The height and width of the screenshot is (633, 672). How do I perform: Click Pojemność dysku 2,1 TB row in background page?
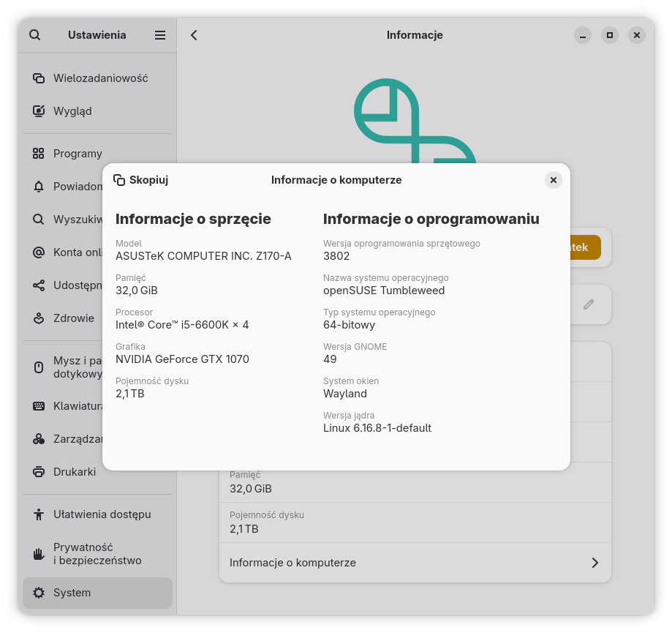tap(415, 522)
